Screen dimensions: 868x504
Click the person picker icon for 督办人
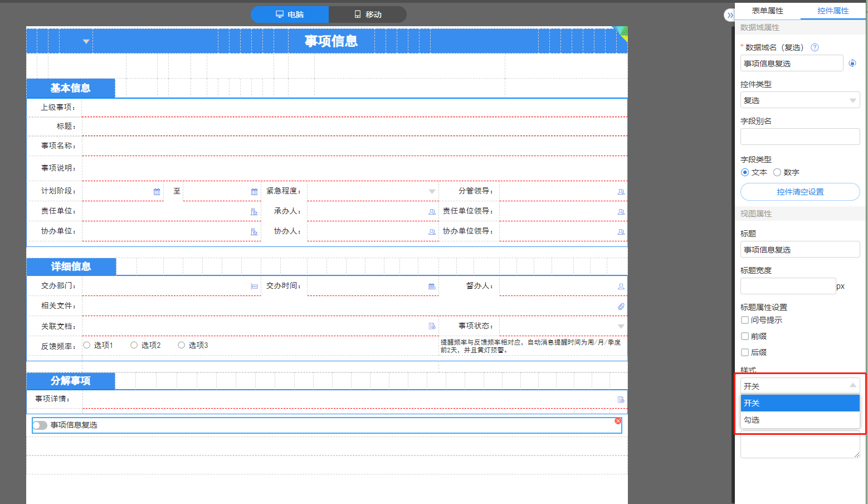(x=621, y=287)
